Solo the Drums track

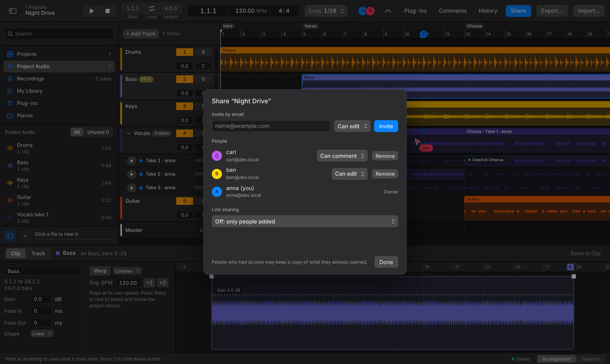203,52
